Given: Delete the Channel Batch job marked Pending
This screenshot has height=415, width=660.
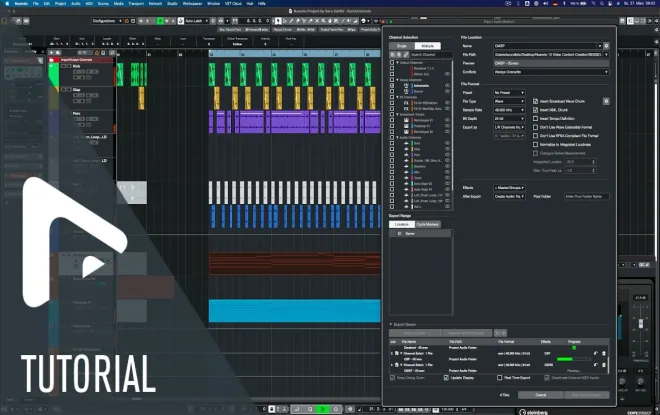Looking at the screenshot, I should pyautogui.click(x=604, y=365).
